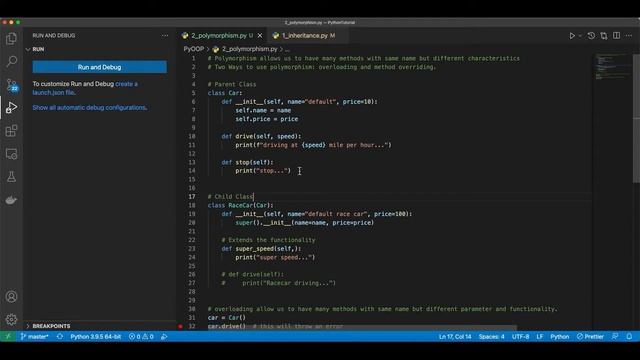Open Source Control view with 22 badge

click(x=11, y=85)
